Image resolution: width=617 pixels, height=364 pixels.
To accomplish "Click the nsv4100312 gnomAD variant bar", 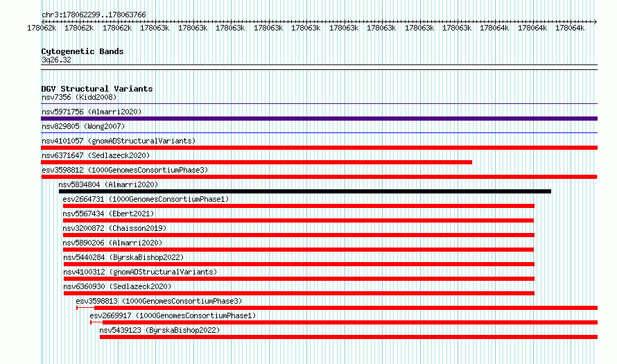I will (299, 279).
